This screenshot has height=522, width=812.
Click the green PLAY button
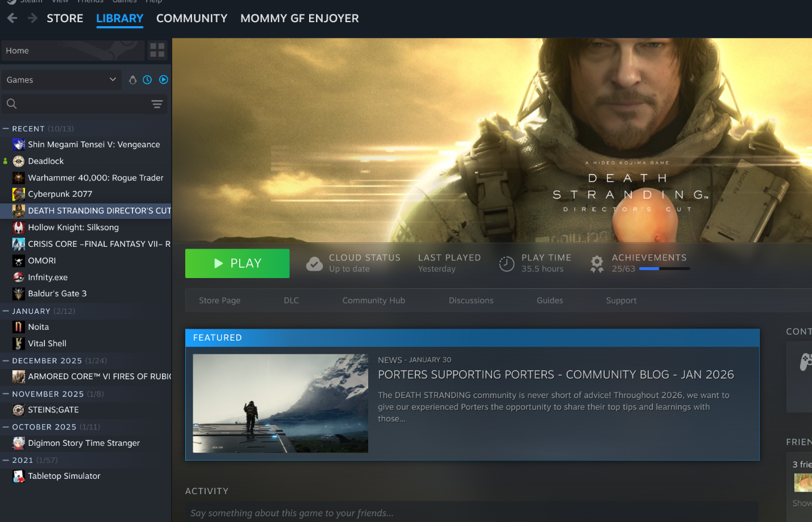coord(238,263)
